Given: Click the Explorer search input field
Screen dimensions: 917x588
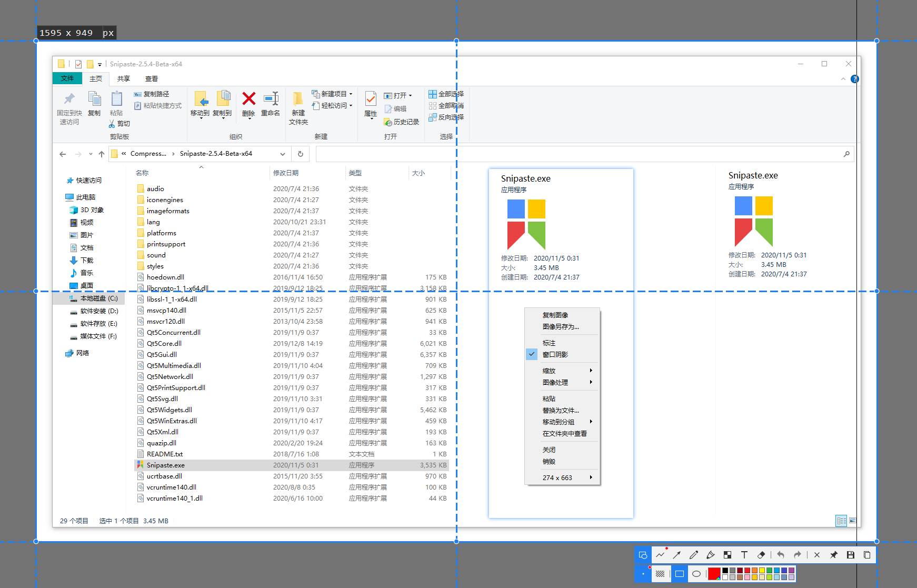Looking at the screenshot, I should (x=585, y=154).
